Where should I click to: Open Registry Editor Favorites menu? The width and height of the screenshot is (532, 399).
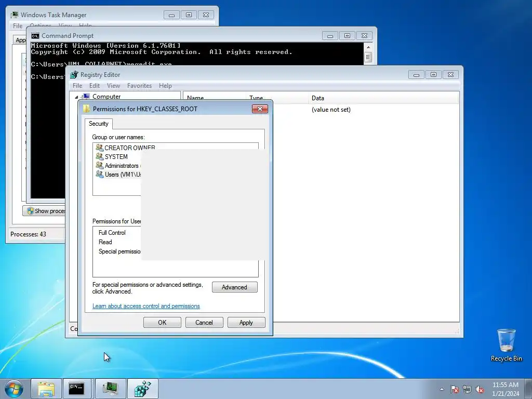click(x=139, y=86)
